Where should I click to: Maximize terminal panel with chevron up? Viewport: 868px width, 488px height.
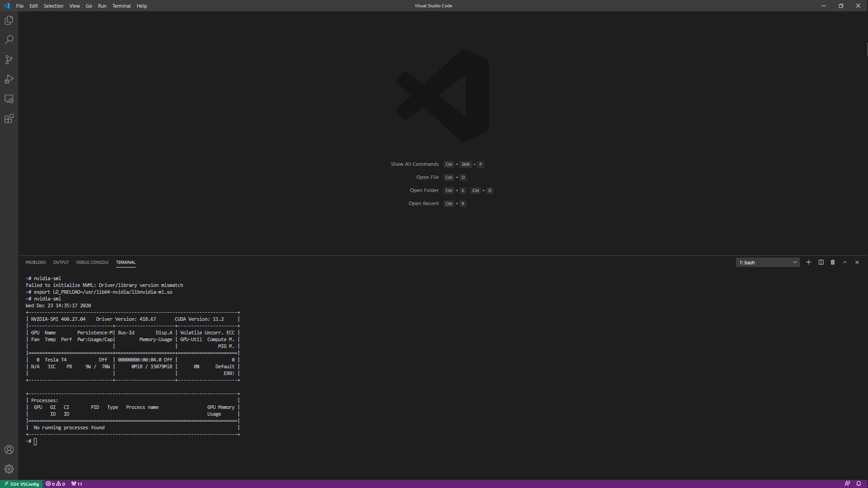click(x=845, y=262)
